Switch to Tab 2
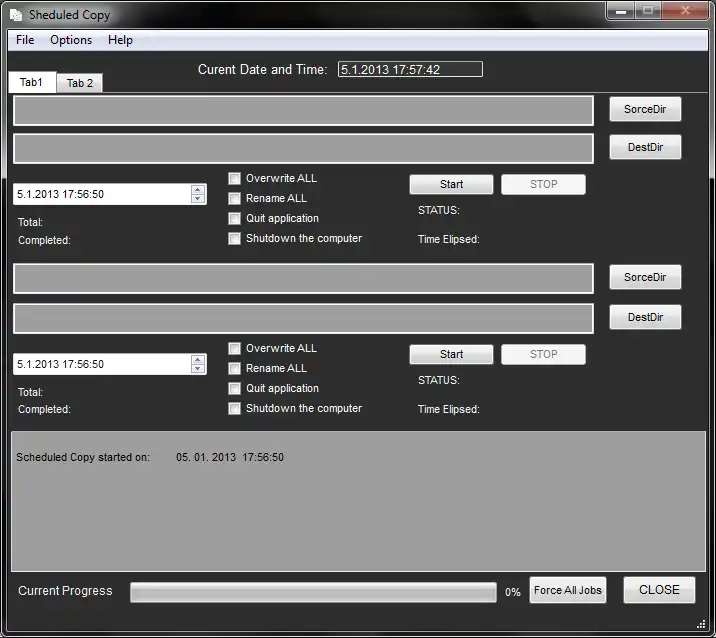 pos(79,83)
